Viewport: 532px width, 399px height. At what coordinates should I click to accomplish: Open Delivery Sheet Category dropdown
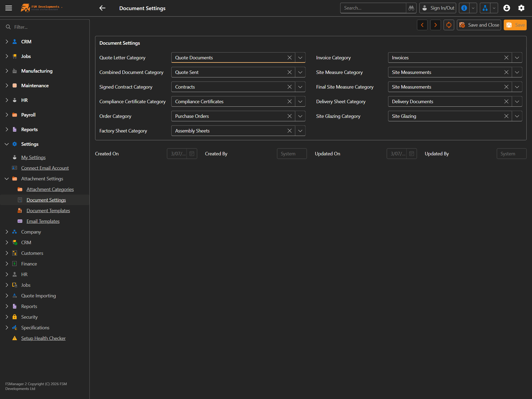click(x=517, y=102)
